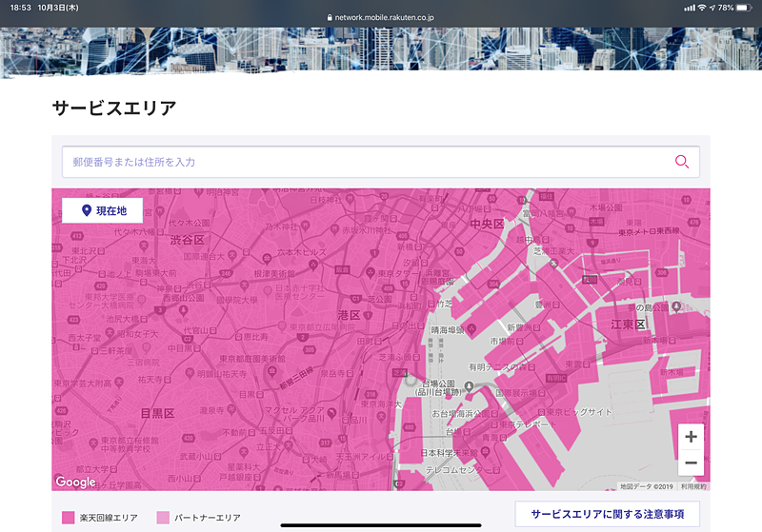
Task: Click 中央区 label on map
Action: click(487, 224)
